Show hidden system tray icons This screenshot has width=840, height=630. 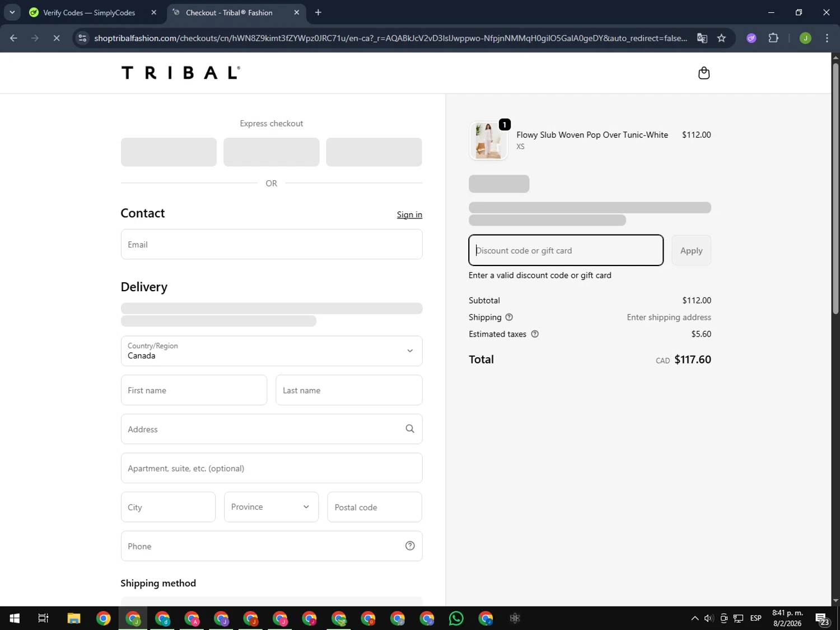[694, 618]
